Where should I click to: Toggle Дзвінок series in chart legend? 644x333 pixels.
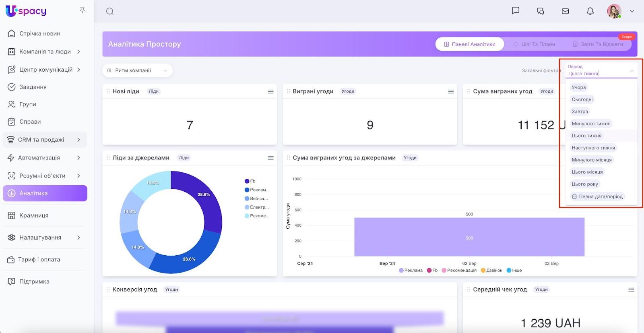coord(491,271)
